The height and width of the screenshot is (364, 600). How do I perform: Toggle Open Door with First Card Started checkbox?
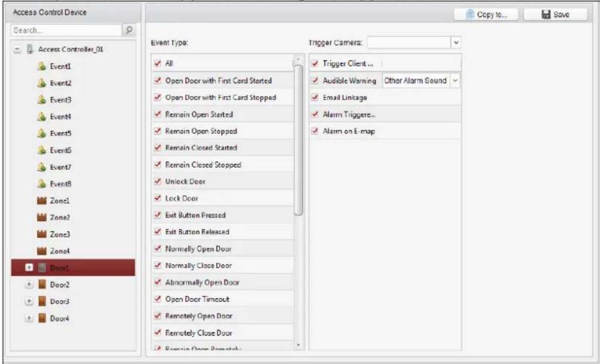tap(157, 80)
